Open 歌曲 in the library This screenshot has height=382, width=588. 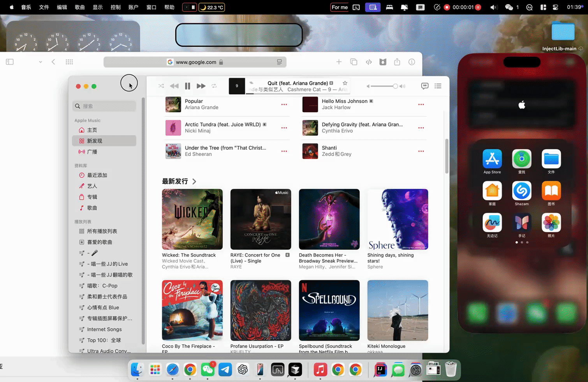[x=104, y=208]
